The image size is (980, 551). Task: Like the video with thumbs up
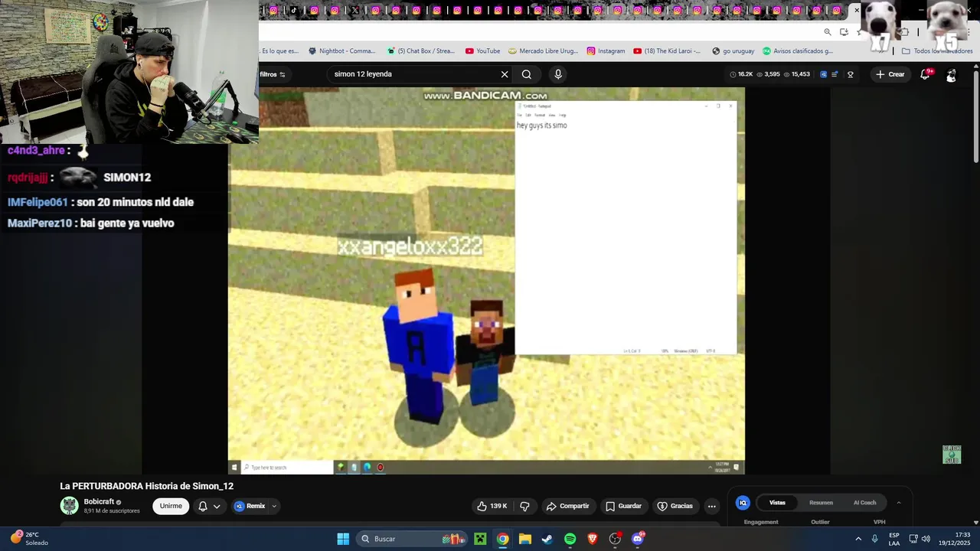[x=492, y=506]
